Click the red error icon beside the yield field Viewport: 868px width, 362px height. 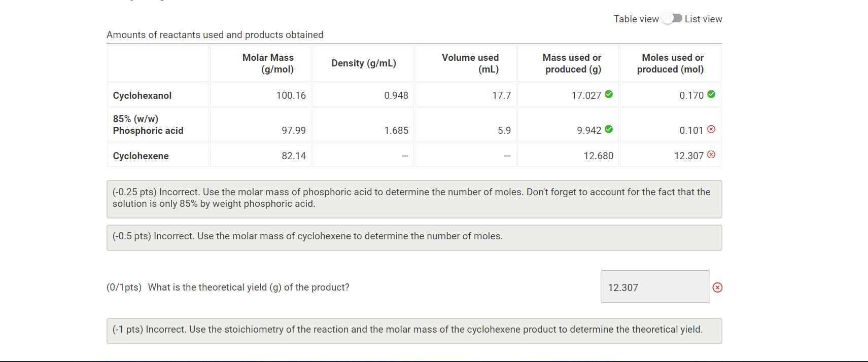pos(718,287)
